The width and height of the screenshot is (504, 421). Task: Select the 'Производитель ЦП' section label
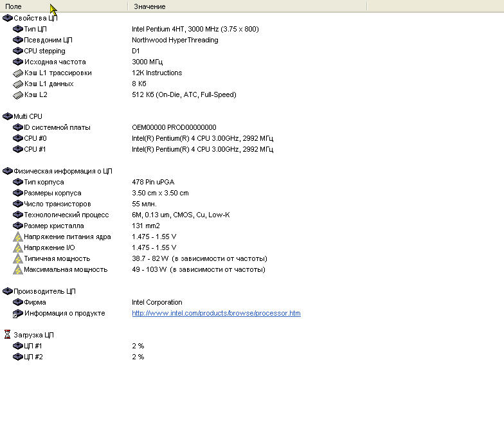pyautogui.click(x=44, y=291)
